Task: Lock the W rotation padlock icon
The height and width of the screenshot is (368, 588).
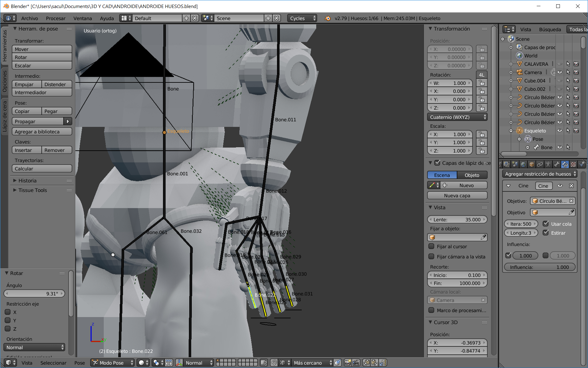Action: click(x=481, y=83)
